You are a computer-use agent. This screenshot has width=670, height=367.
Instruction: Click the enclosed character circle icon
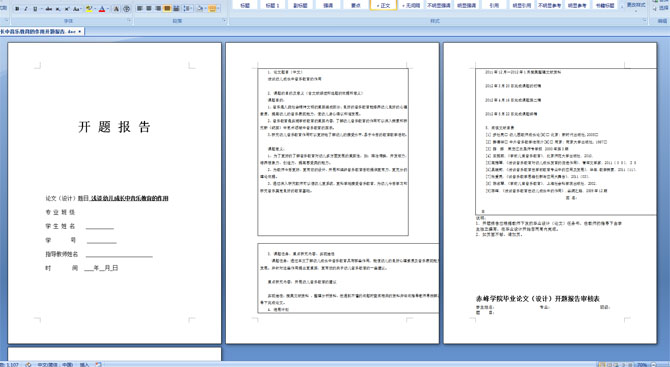(126, 9)
